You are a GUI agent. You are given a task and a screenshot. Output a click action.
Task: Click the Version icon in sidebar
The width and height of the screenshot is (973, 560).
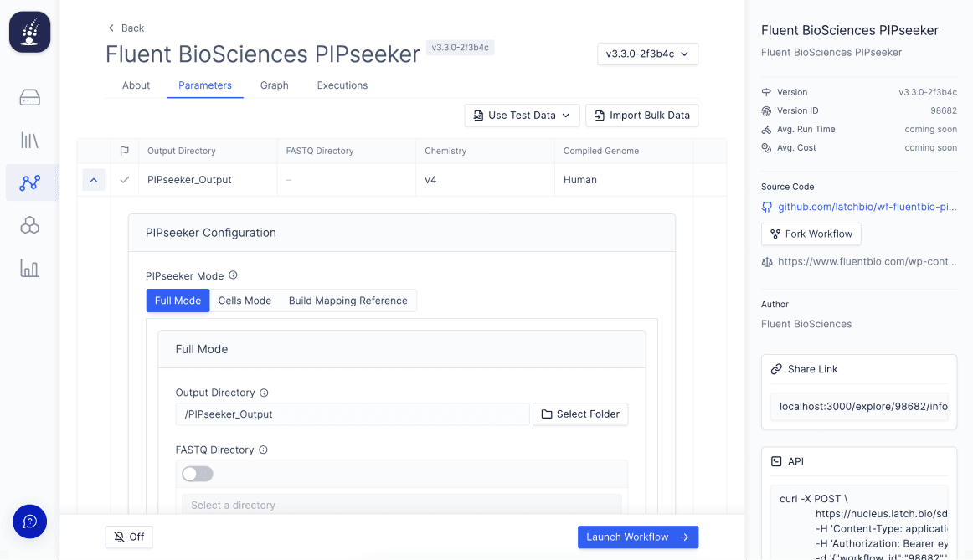click(766, 92)
